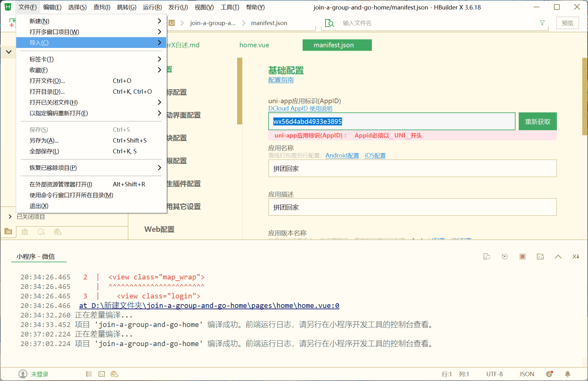The height and width of the screenshot is (381, 588).
Task: Click the 重新获取 button
Action: pyautogui.click(x=538, y=121)
